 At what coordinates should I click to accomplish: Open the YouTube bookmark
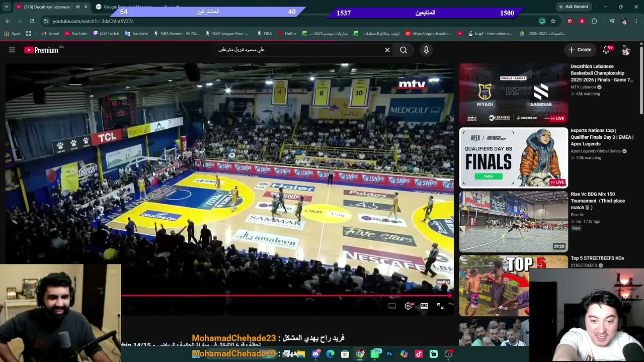coord(76,34)
